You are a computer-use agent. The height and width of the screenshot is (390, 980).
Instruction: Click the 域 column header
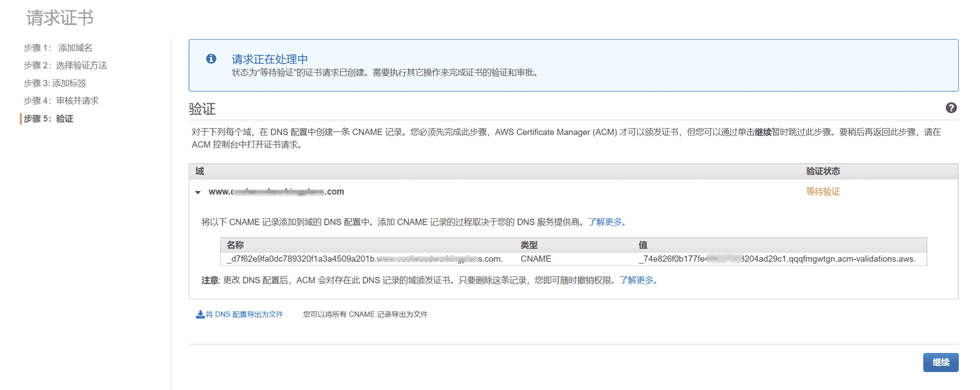point(200,171)
